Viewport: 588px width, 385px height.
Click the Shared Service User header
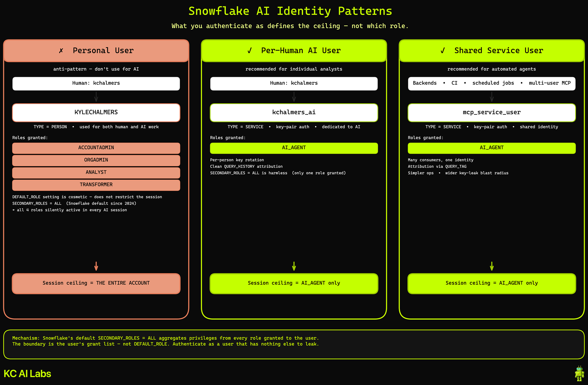tap(492, 51)
